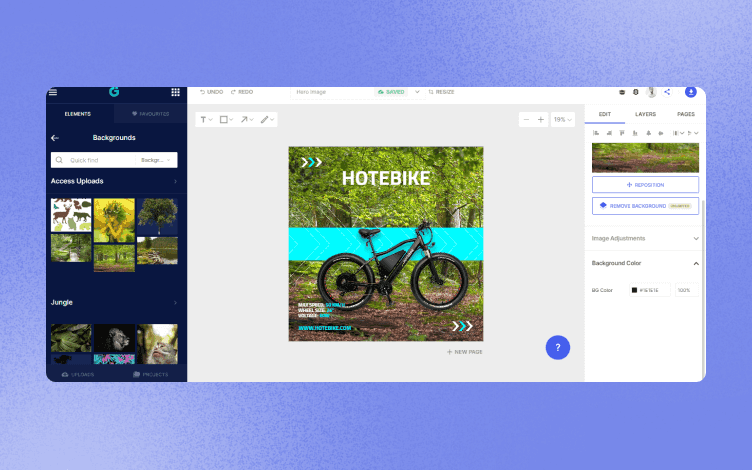Screen dimensions: 752x470
Task: Switch to the Pages tab
Action: click(x=686, y=114)
